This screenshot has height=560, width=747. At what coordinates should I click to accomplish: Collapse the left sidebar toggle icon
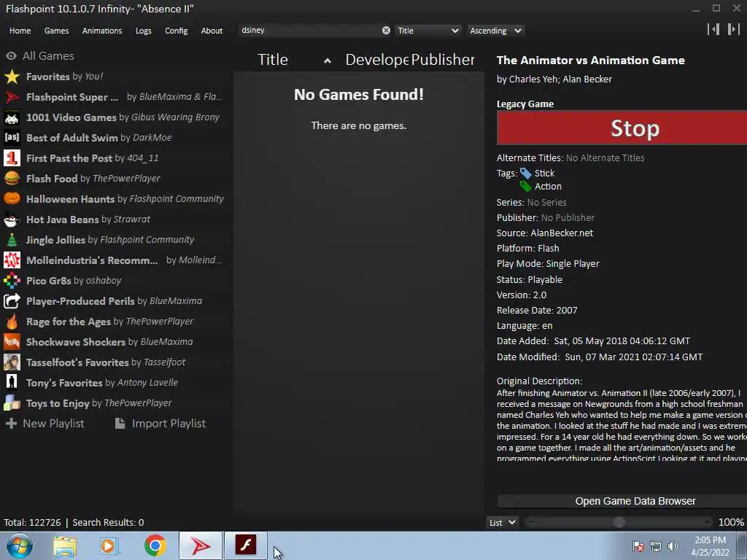tap(713, 29)
